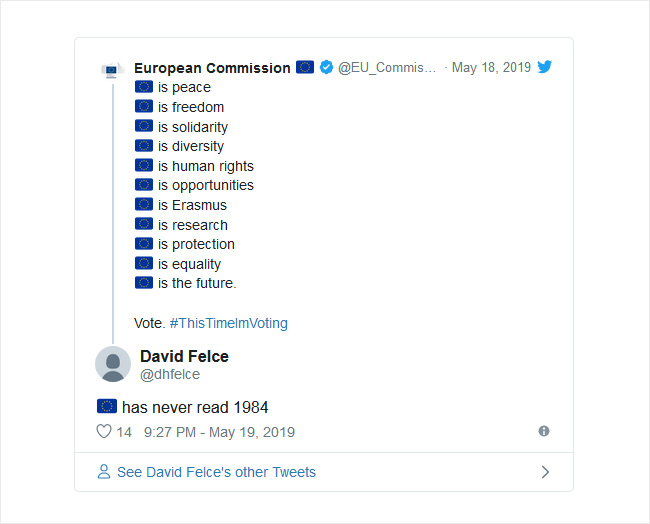Click the @EU_Commis... handle
Viewport: 650px width, 524px height.
(387, 67)
